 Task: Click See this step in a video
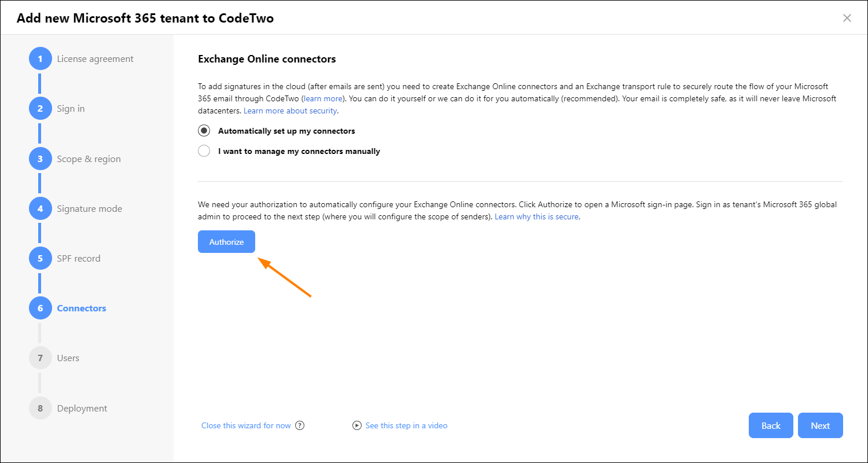pyautogui.click(x=406, y=425)
